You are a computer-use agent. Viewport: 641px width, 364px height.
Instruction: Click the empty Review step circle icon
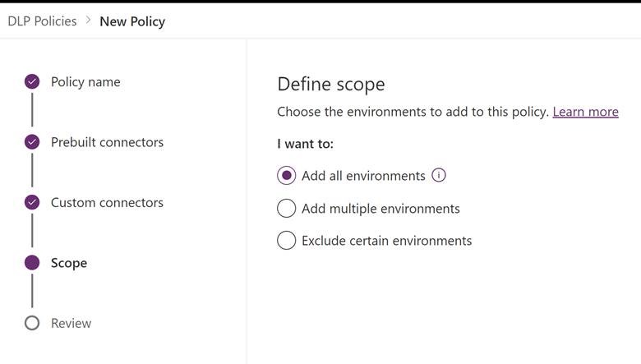[x=32, y=323]
